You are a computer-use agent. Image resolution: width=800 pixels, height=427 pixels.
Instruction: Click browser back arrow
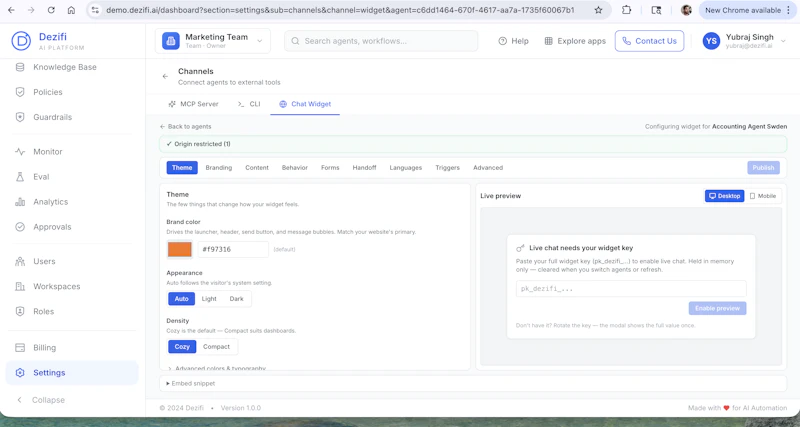pyautogui.click(x=11, y=10)
